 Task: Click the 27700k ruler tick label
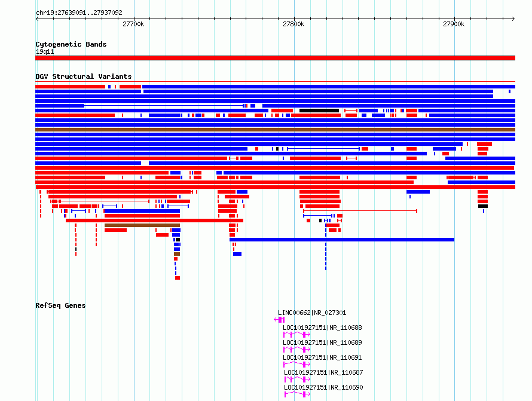coord(133,24)
